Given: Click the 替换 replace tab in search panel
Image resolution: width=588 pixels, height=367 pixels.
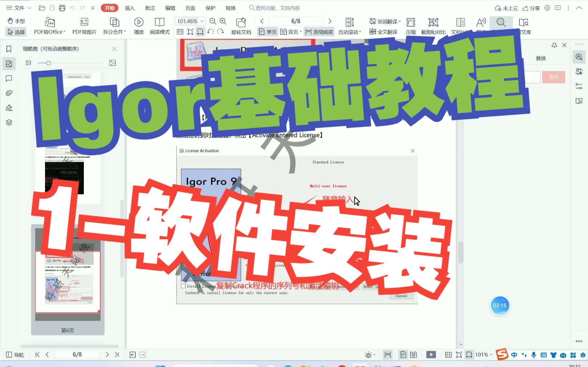Looking at the screenshot, I should 541,58.
